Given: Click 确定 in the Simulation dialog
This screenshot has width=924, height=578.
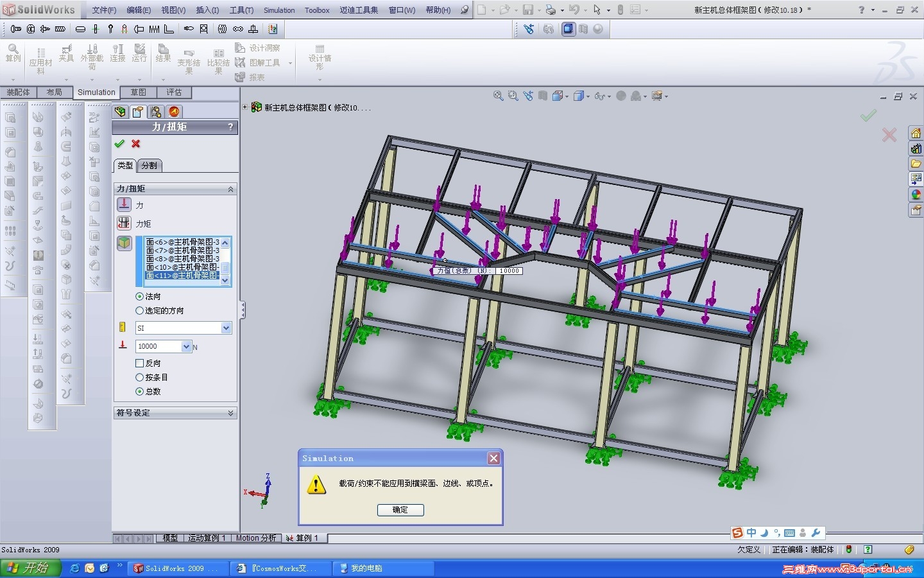Looking at the screenshot, I should [x=400, y=510].
